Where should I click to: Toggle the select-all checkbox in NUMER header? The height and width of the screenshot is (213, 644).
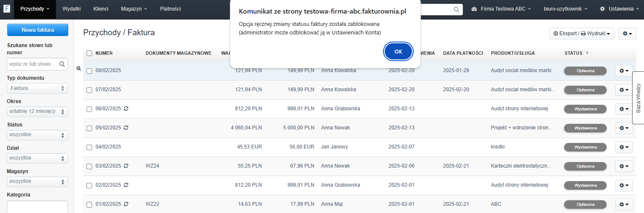pos(89,53)
